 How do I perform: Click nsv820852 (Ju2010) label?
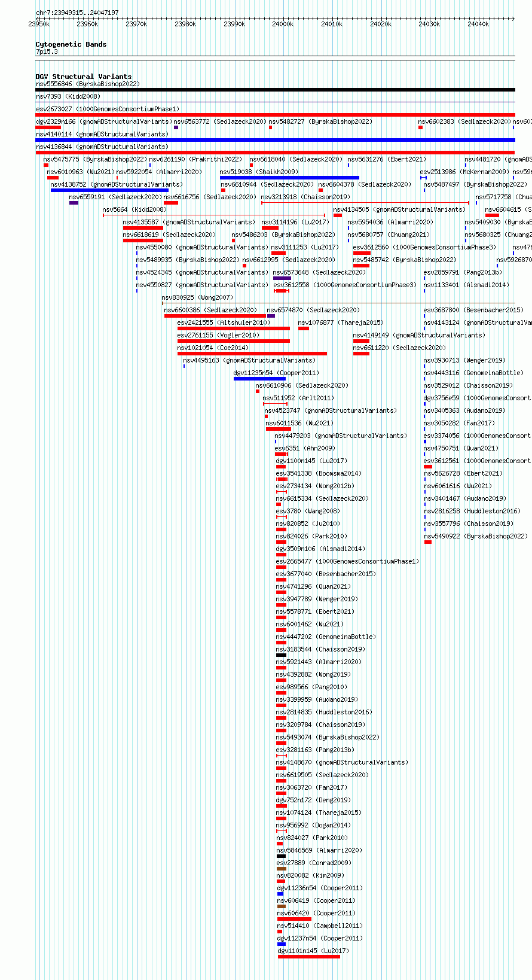pos(308,524)
